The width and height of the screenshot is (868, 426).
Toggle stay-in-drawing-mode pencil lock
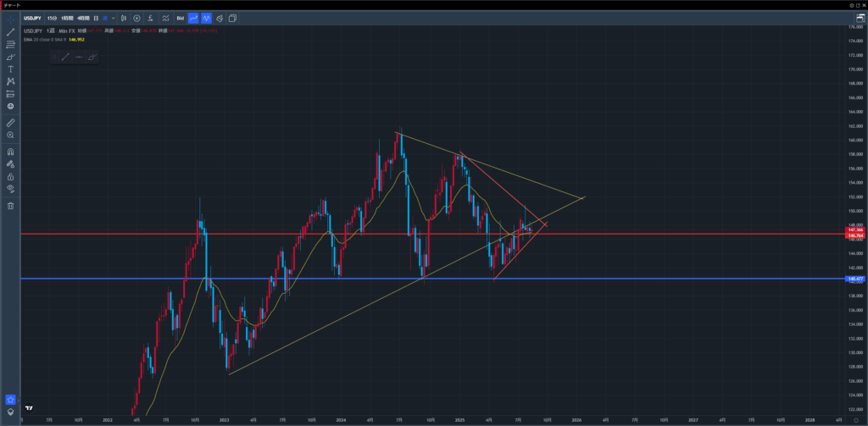click(x=10, y=163)
